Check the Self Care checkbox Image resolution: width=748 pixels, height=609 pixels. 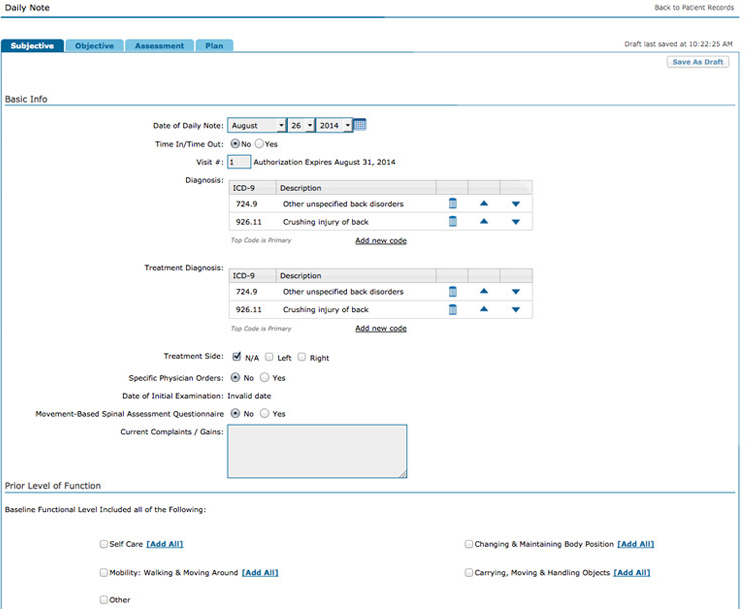point(104,544)
